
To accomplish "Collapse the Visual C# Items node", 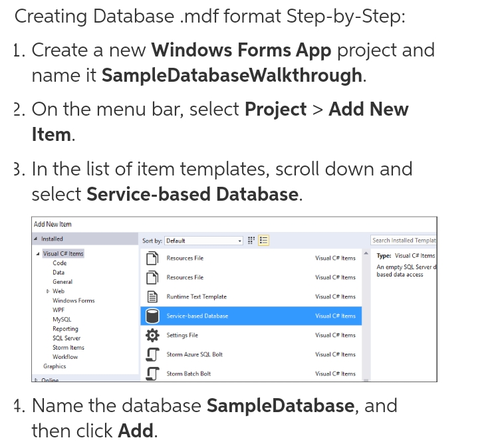I will (x=38, y=254).
